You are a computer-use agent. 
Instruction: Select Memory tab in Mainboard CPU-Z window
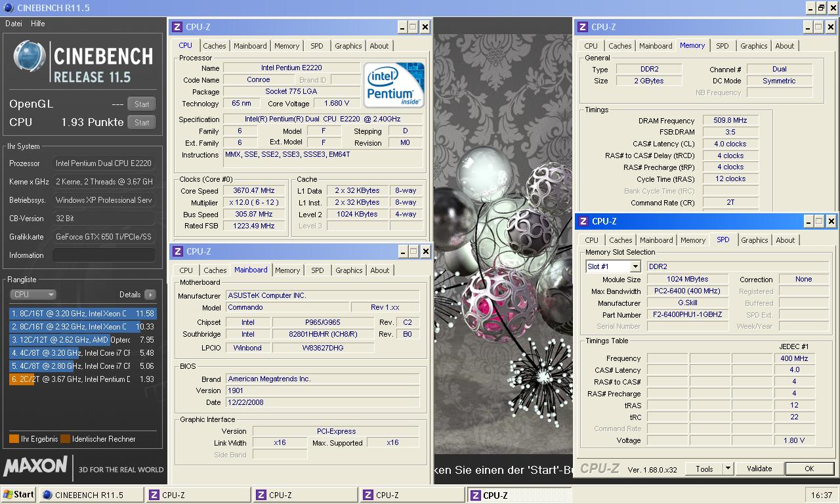coord(287,270)
